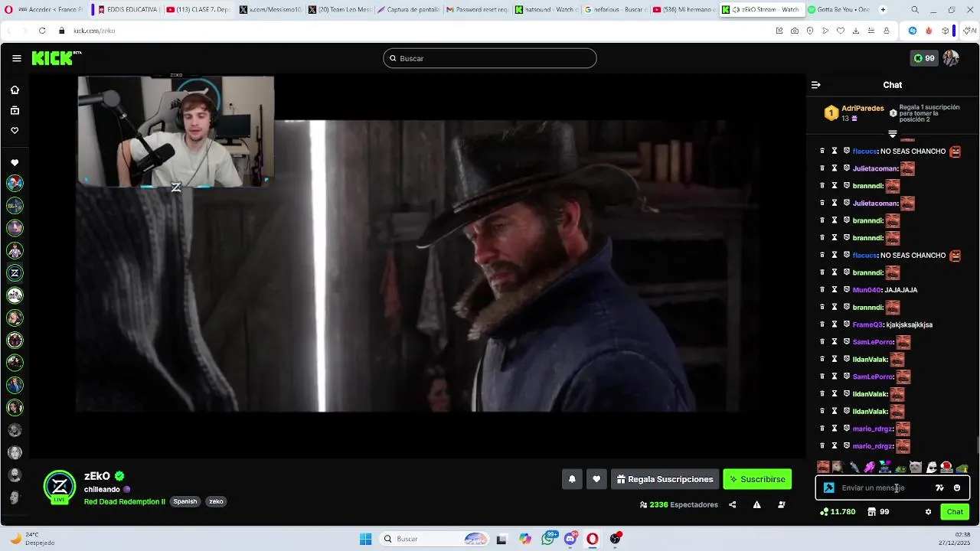The height and width of the screenshot is (551, 980).
Task: Report the stream via warning triangle
Action: pyautogui.click(x=756, y=504)
